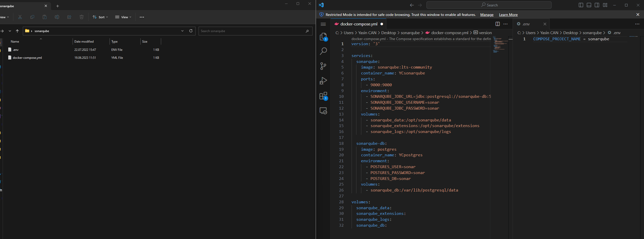Screen dimensions: 644x239
Task: Click Manage link in Restricted Mode banner
Action: pyautogui.click(x=487, y=15)
